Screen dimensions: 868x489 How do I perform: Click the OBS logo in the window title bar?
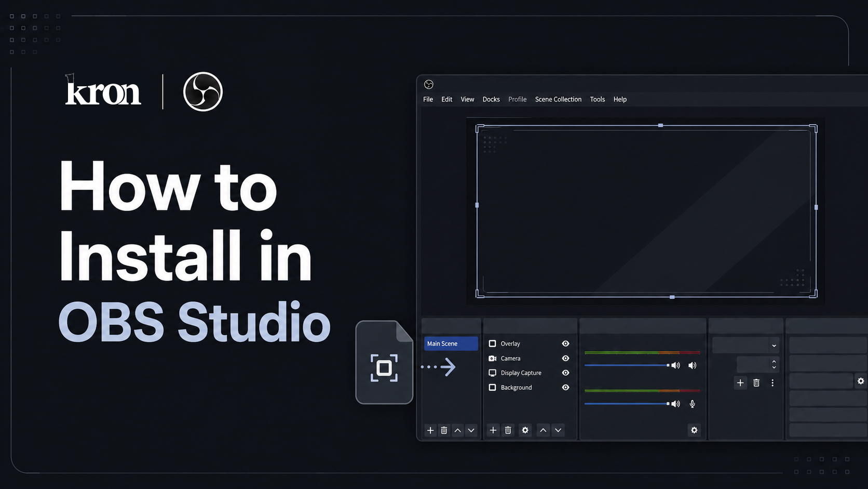[x=429, y=84]
